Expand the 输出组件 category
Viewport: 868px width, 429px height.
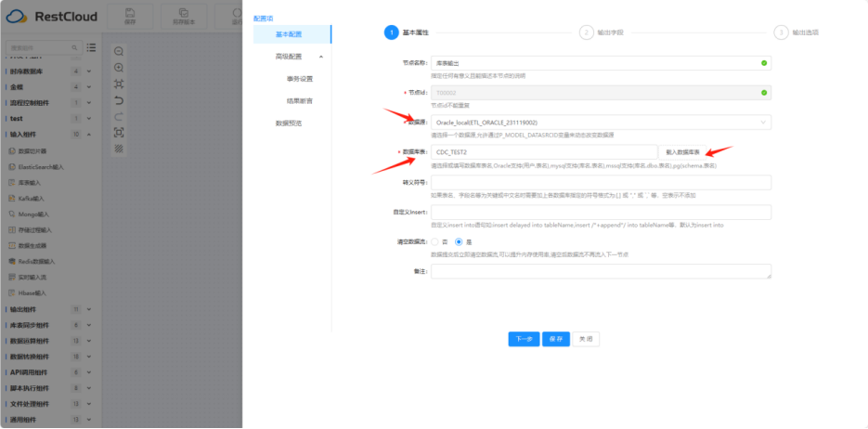tap(88, 309)
